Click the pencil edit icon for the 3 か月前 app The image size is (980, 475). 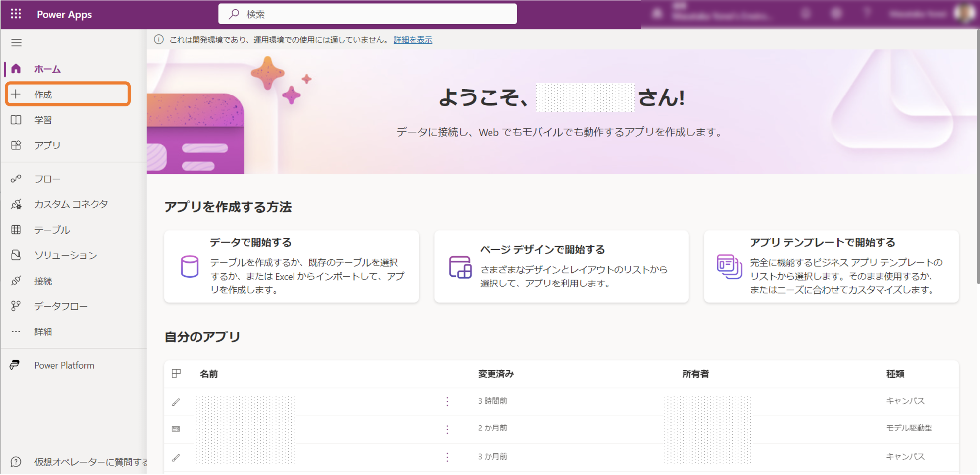tap(176, 457)
